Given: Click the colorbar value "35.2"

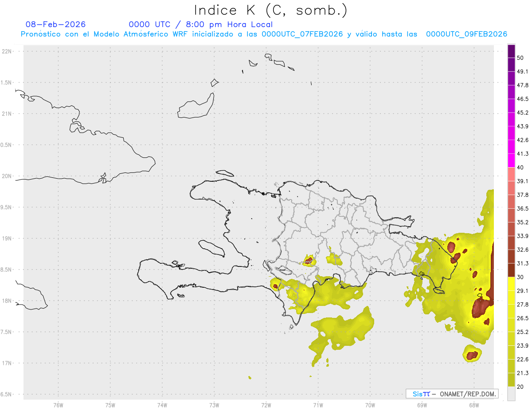Looking at the screenshot, I should pyautogui.click(x=523, y=222).
